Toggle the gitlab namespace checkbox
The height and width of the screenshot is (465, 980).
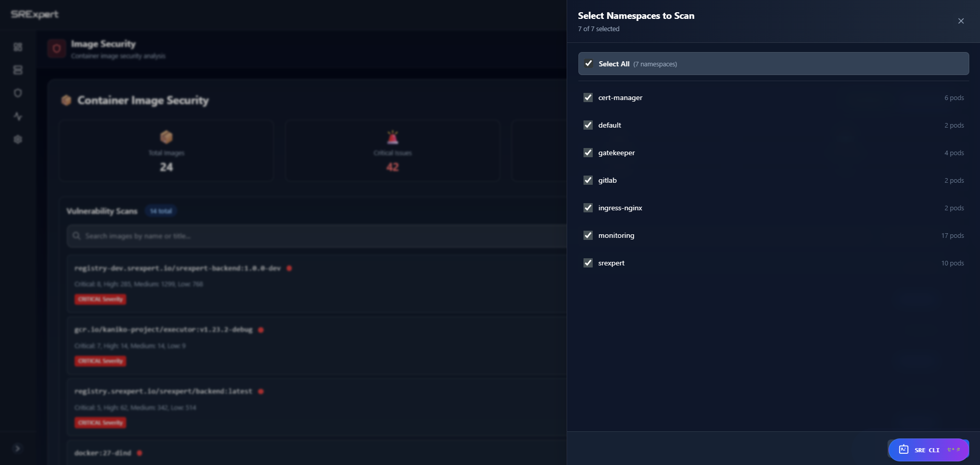pos(588,180)
